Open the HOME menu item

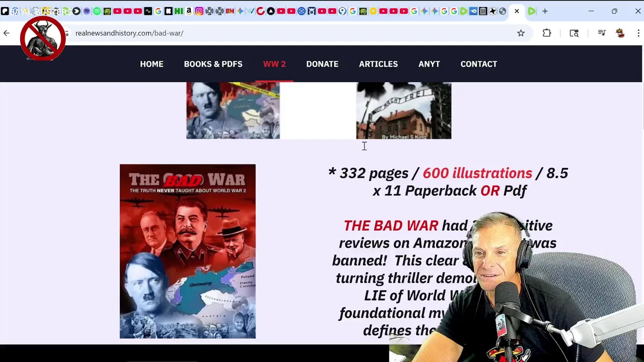[151, 64]
